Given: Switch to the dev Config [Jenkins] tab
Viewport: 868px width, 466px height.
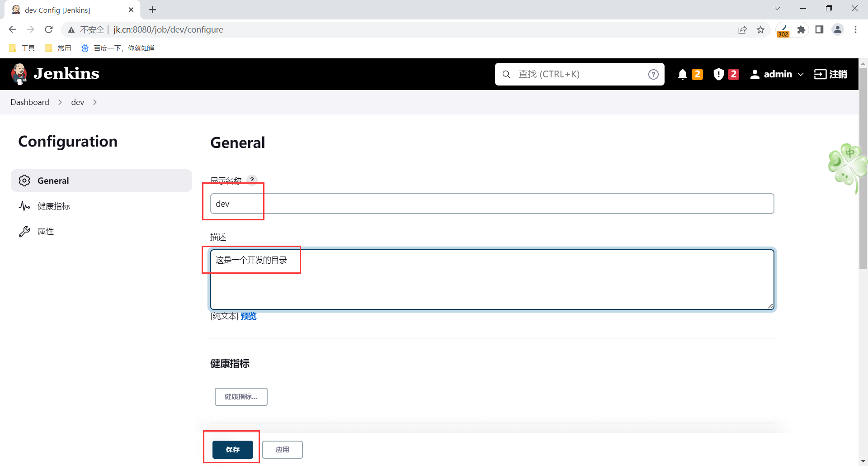Looking at the screenshot, I should (72, 10).
